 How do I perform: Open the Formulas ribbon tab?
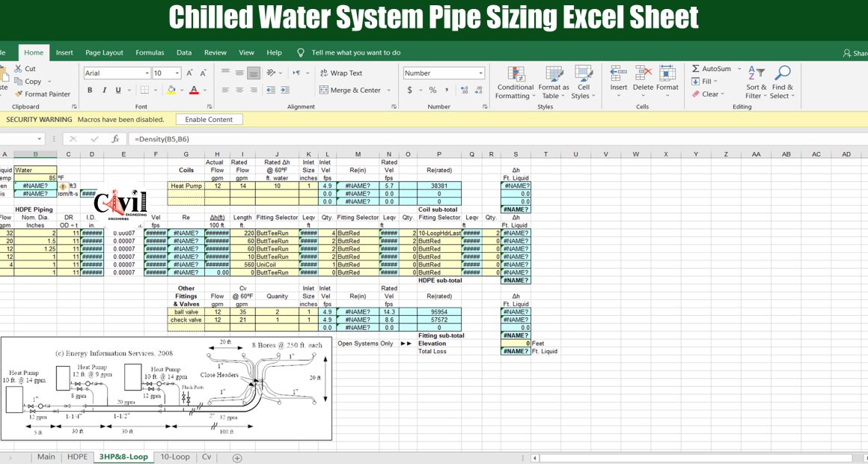pos(150,52)
